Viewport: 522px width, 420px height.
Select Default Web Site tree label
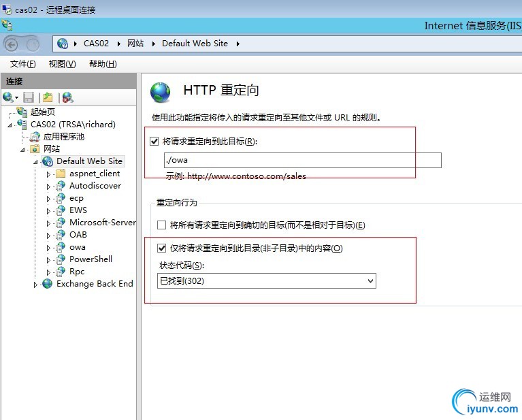90,161
